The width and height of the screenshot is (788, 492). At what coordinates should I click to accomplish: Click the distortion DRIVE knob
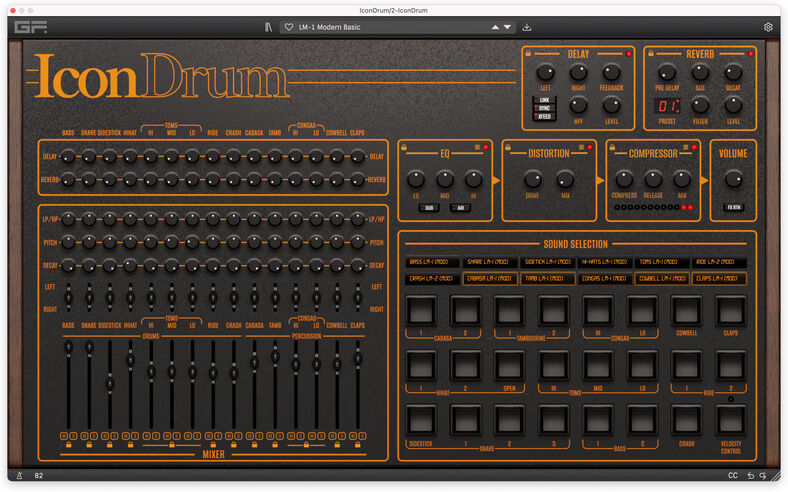pyautogui.click(x=532, y=179)
